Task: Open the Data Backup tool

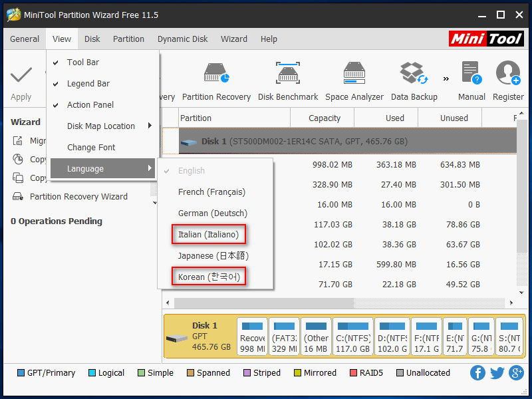Action: pos(414,73)
